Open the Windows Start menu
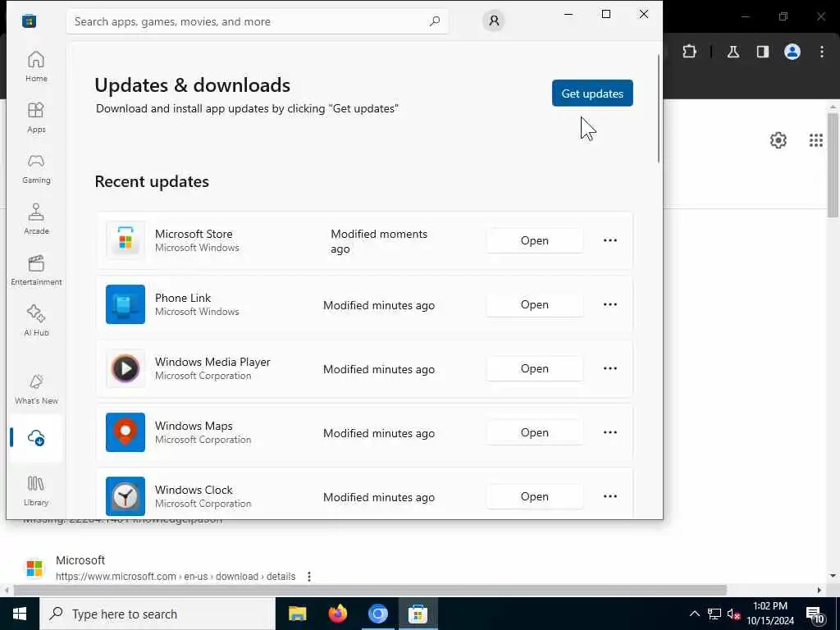Image resolution: width=840 pixels, height=630 pixels. [x=20, y=614]
